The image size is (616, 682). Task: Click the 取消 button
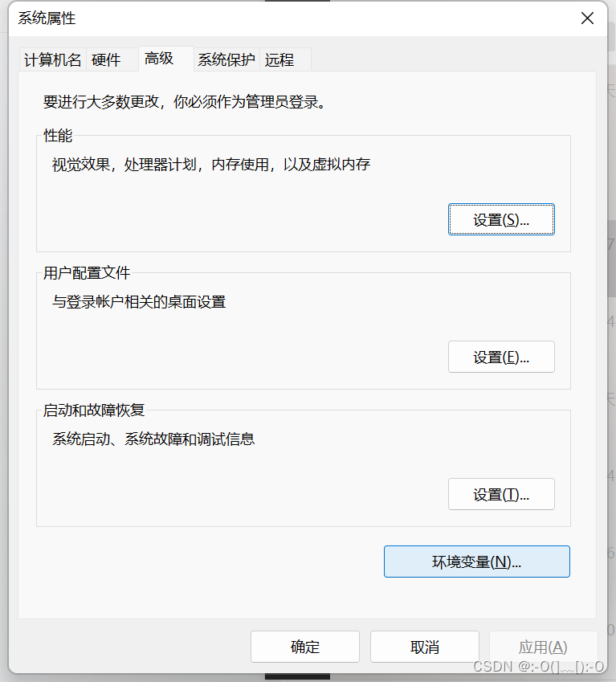(425, 647)
